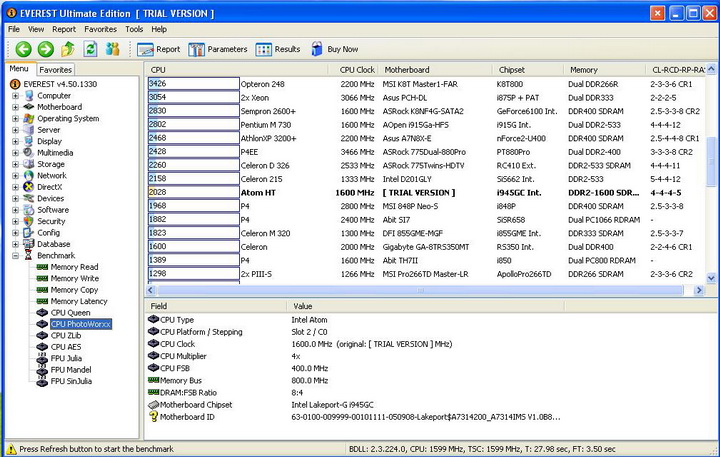The height and width of the screenshot is (457, 720).
Task: Sort by the Motherboard column header
Action: pos(434,70)
